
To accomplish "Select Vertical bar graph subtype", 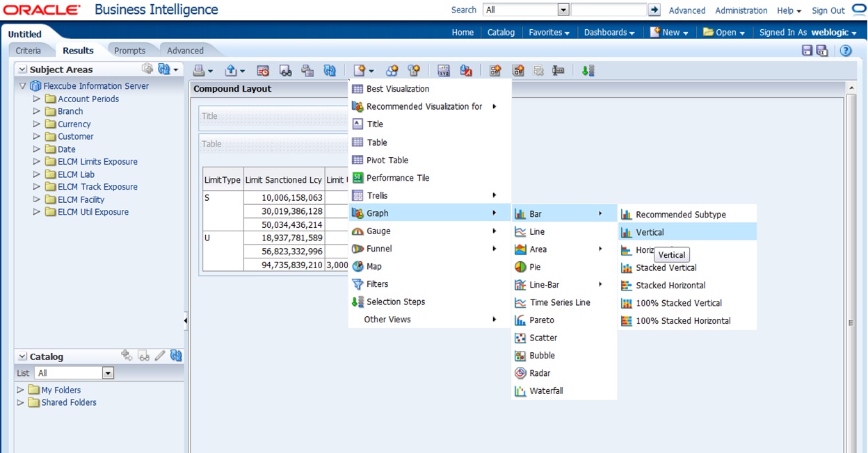I will coord(687,232).
